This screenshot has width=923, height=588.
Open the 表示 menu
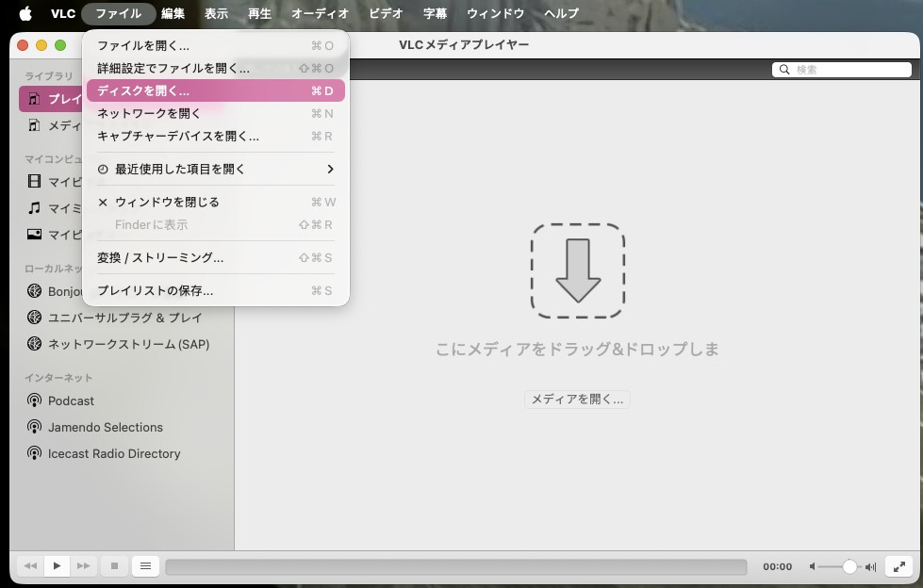(x=216, y=13)
